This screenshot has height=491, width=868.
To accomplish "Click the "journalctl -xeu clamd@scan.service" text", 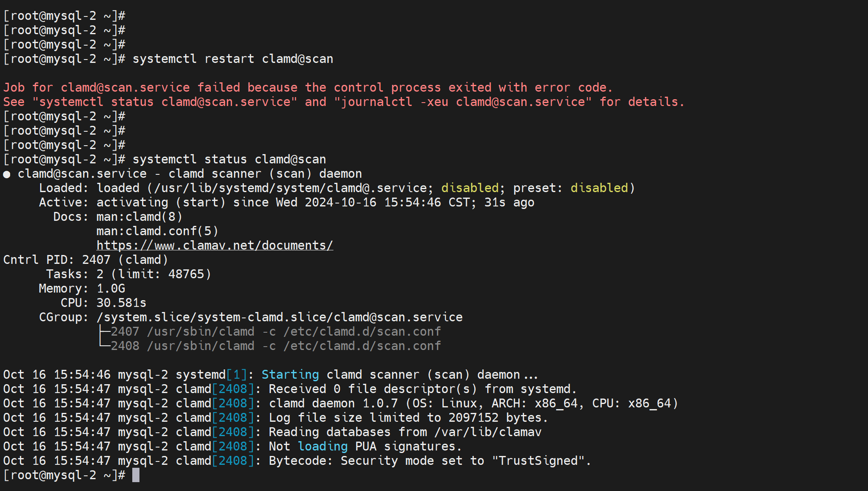I will 463,102.
